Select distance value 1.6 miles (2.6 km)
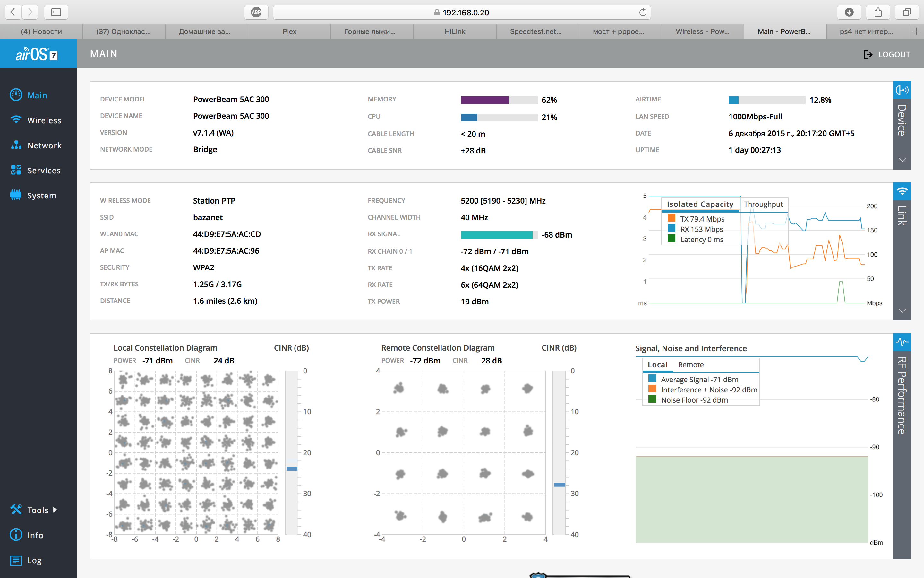Viewport: 924px width, 578px height. [x=225, y=301]
